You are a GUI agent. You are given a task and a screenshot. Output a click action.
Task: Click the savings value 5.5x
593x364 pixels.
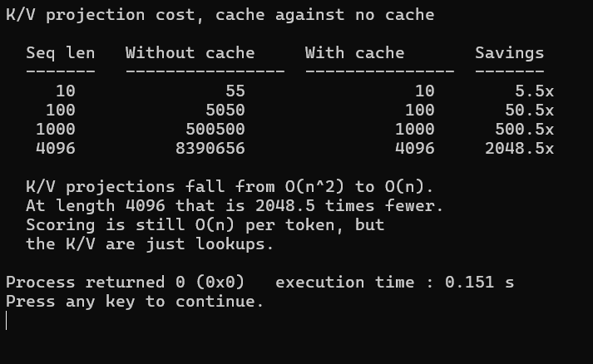point(534,91)
